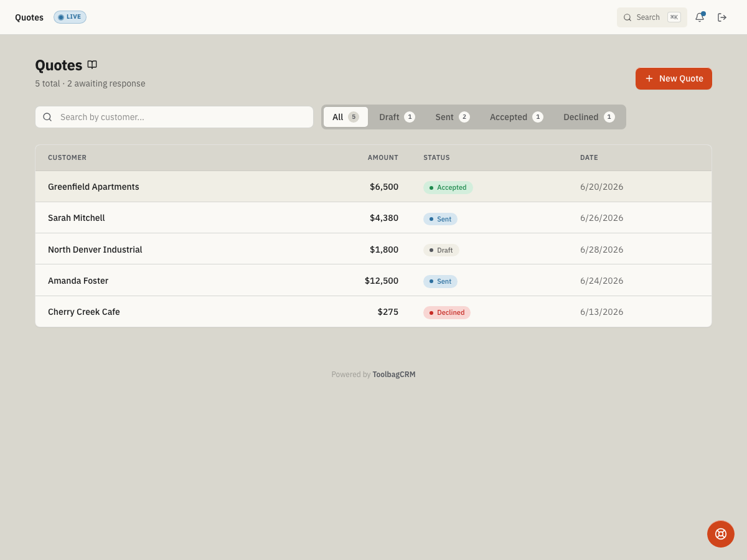747x560 pixels.
Task: Focus the Search by customer field
Action: [x=174, y=117]
